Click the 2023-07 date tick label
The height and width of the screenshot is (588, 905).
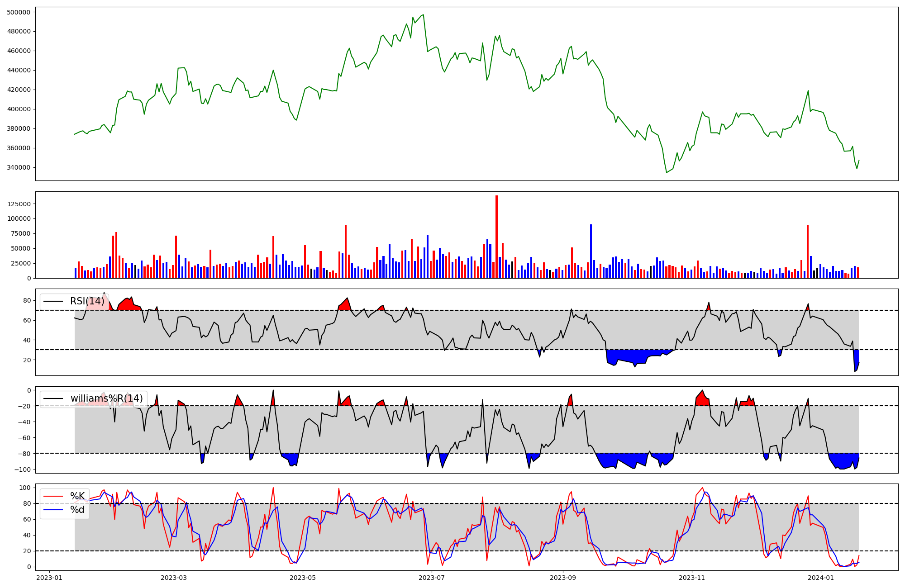tap(432, 578)
